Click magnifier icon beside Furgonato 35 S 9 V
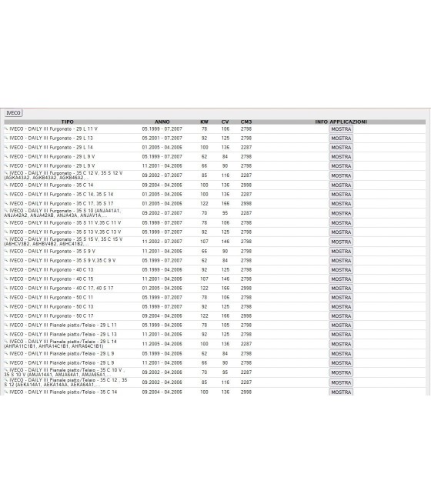The height and width of the screenshot is (504, 431). 6,251
